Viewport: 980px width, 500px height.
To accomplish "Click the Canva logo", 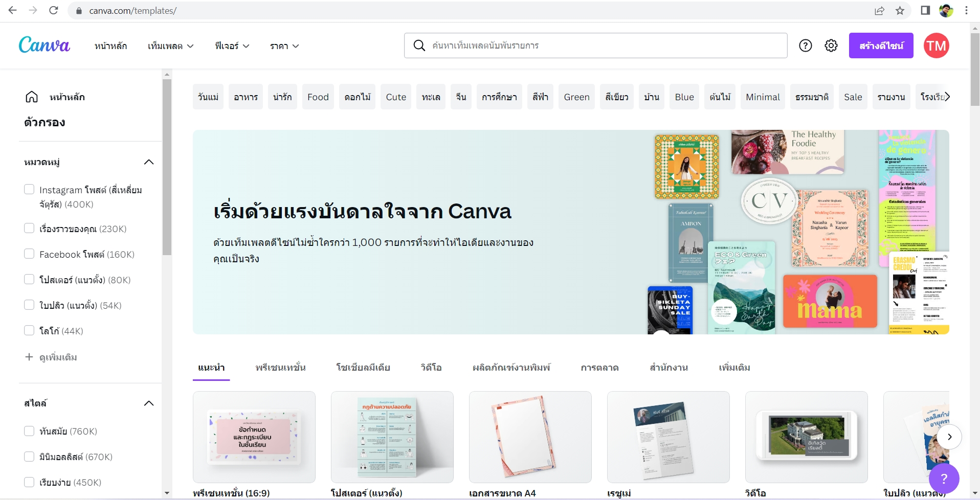I will [x=44, y=45].
